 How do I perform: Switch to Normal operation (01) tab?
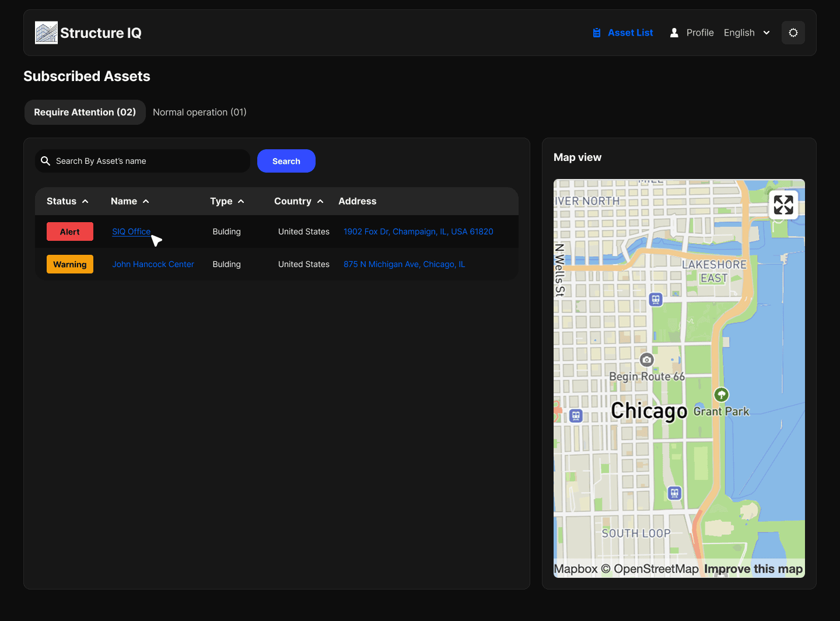199,112
